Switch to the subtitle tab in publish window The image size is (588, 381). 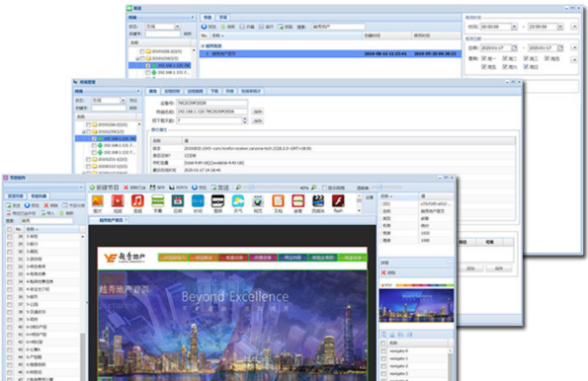point(223,17)
